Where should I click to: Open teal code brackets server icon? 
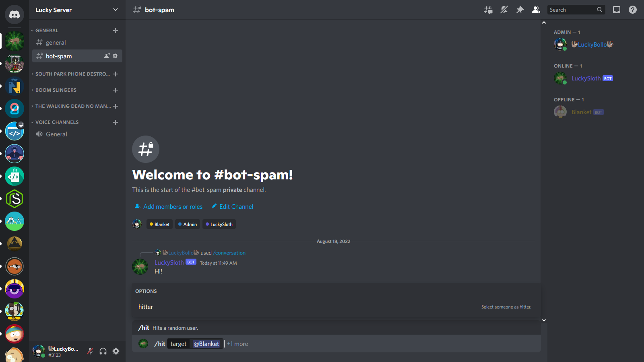(x=14, y=176)
